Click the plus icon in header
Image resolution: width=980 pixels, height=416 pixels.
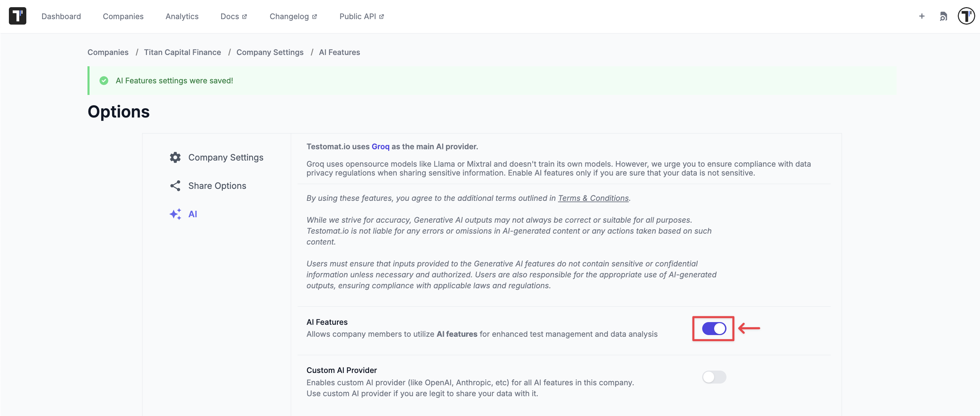(x=922, y=16)
